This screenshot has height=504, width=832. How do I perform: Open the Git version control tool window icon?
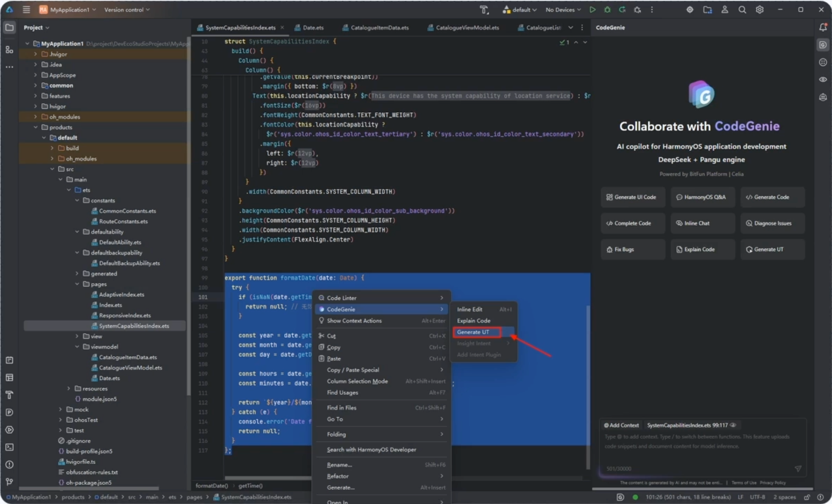pos(9,482)
